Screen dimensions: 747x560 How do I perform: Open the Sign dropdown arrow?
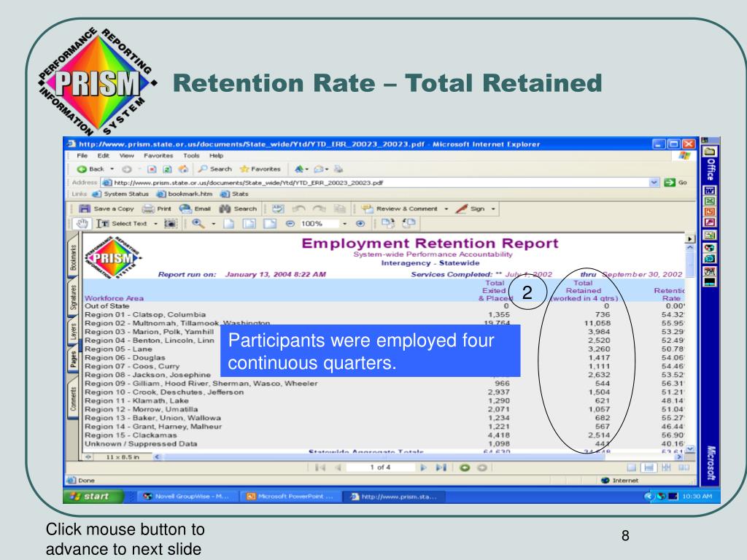tap(493, 209)
